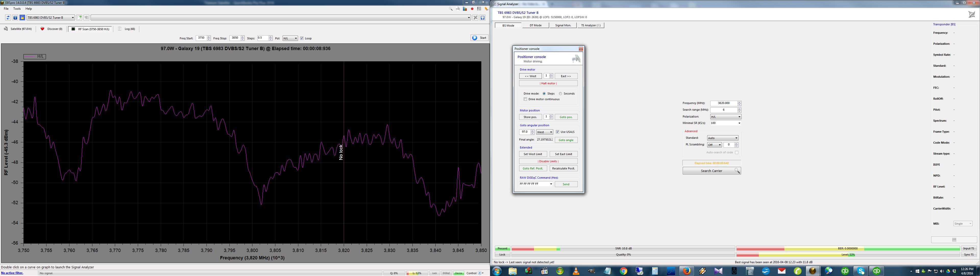Select Seconds drive mode radio button
Viewport: 980px width, 276px height.
point(561,93)
